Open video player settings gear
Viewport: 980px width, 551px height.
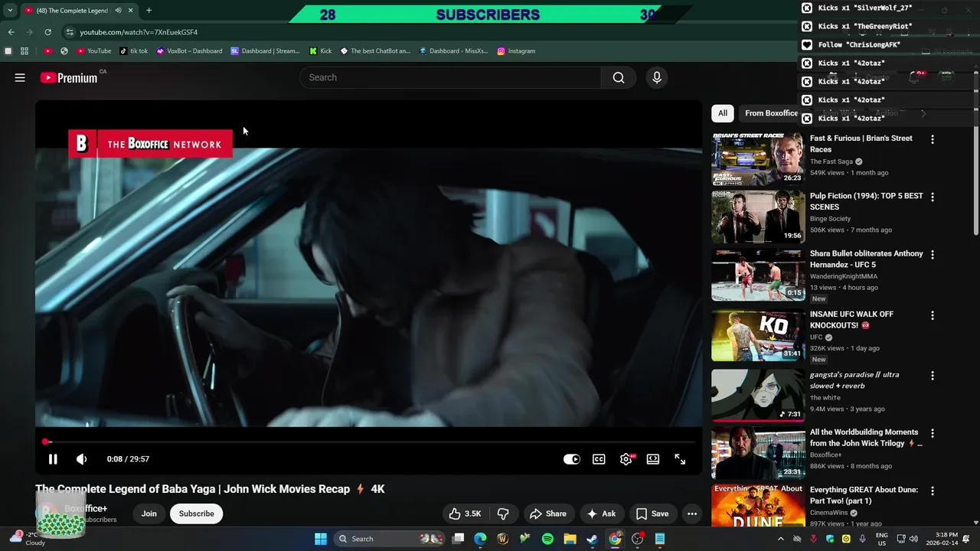626,459
